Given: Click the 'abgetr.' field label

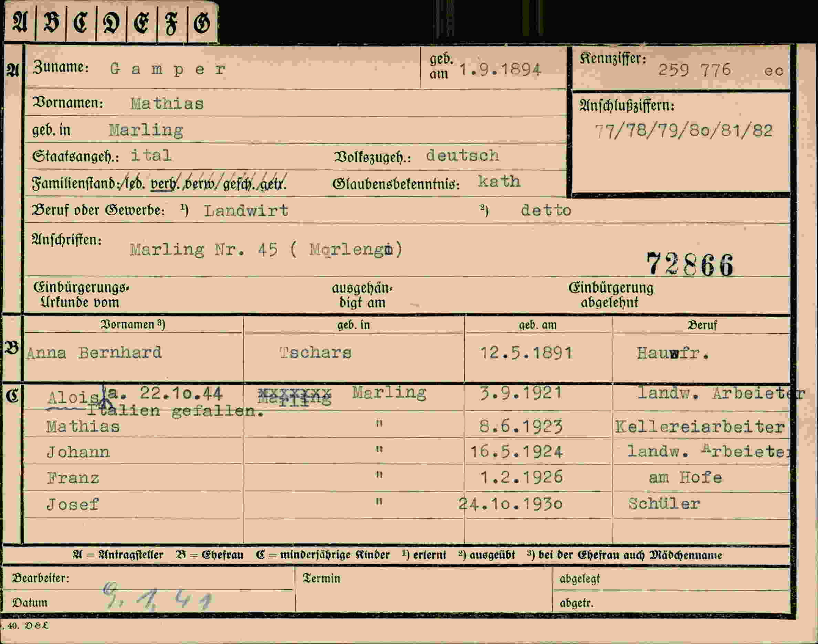Looking at the screenshot, I should [x=577, y=603].
